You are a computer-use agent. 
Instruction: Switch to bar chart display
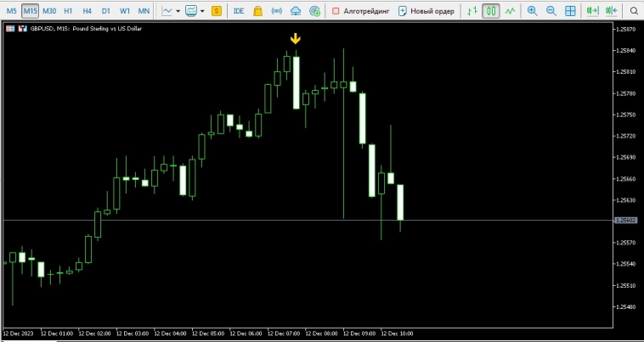(x=472, y=11)
